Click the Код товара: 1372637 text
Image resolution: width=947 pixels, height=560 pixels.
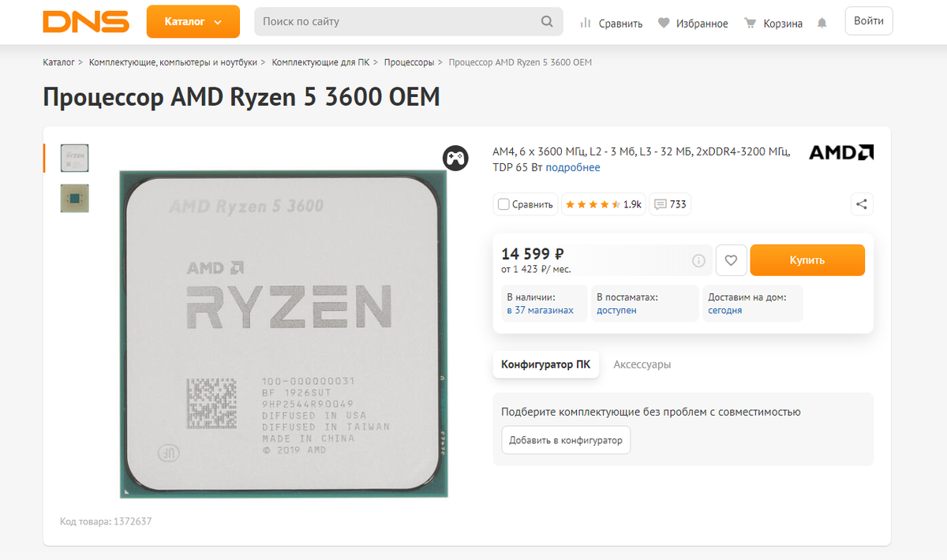click(106, 521)
